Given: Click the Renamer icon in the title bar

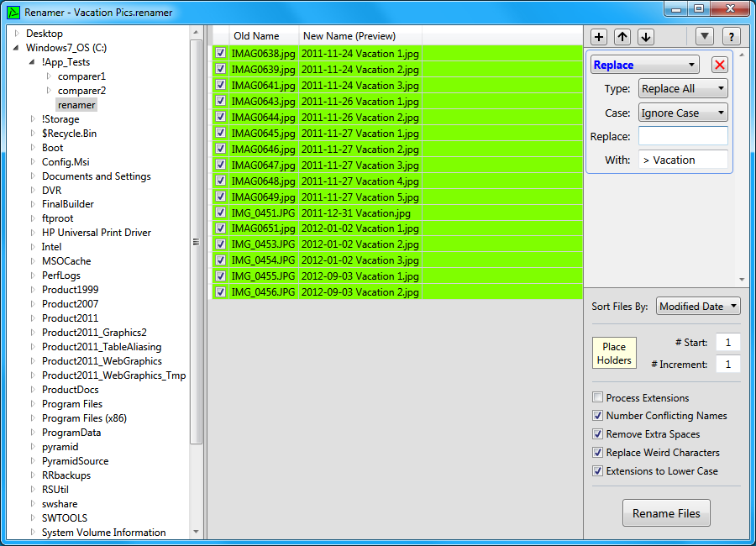Looking at the screenshot, I should point(12,12).
